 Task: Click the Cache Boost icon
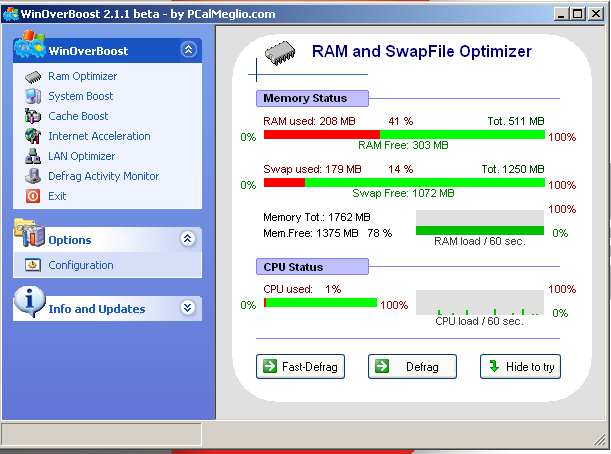pos(33,116)
